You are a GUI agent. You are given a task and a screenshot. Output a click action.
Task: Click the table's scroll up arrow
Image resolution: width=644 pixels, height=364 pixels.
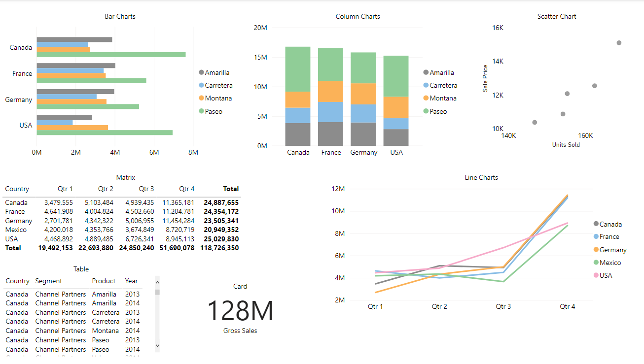tap(157, 282)
